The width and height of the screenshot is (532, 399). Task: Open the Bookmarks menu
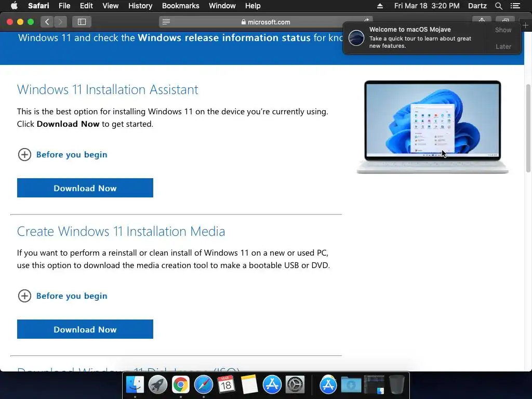[180, 6]
